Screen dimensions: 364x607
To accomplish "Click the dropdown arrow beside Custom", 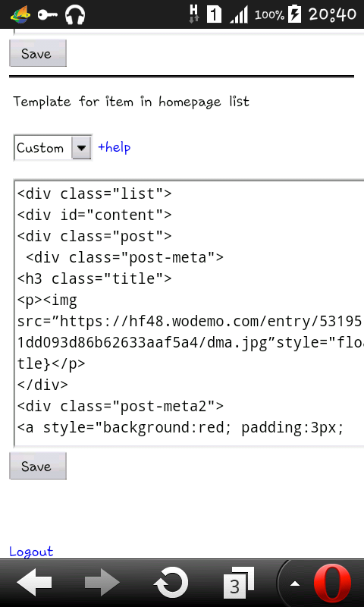I will coord(81,147).
